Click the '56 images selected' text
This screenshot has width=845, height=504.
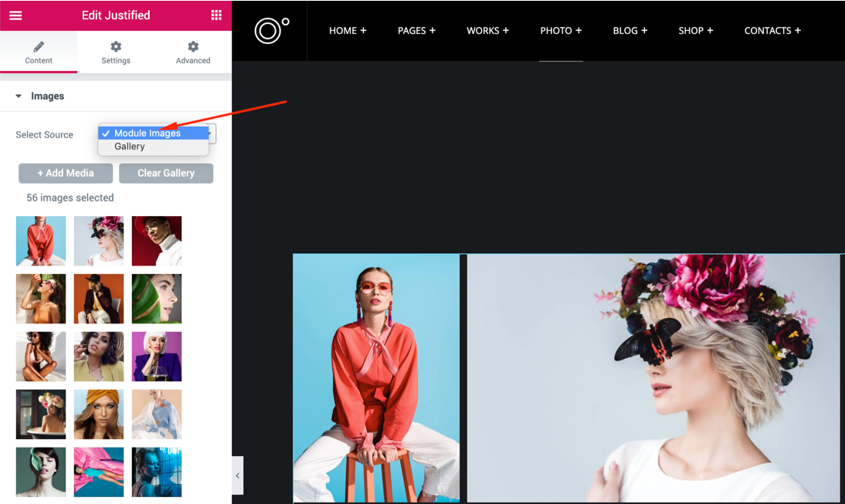coord(70,198)
